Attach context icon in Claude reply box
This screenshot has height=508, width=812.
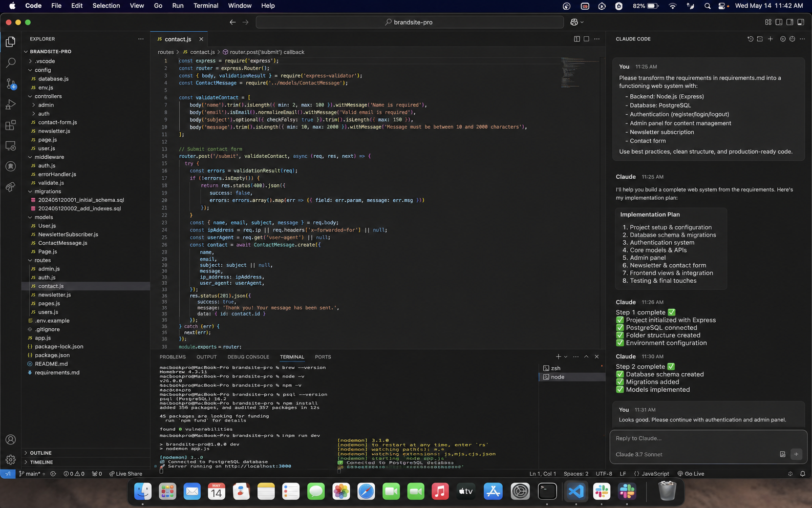click(x=782, y=454)
